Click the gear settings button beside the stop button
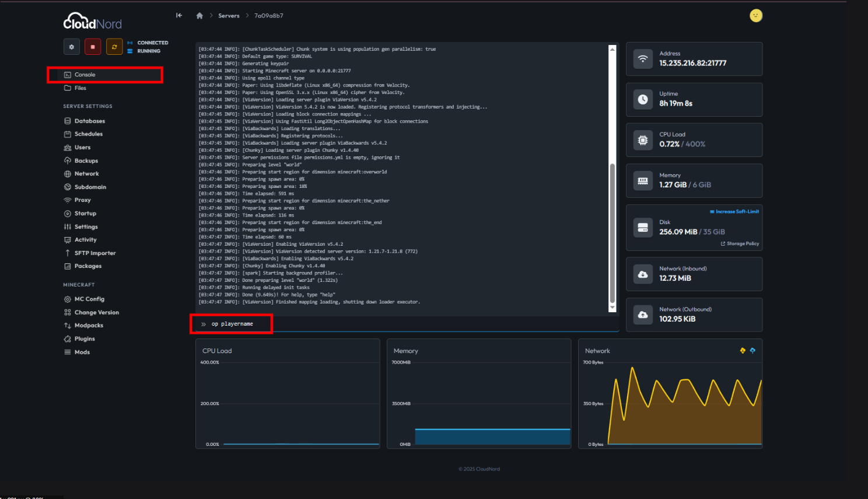This screenshot has width=868, height=499. (x=72, y=47)
